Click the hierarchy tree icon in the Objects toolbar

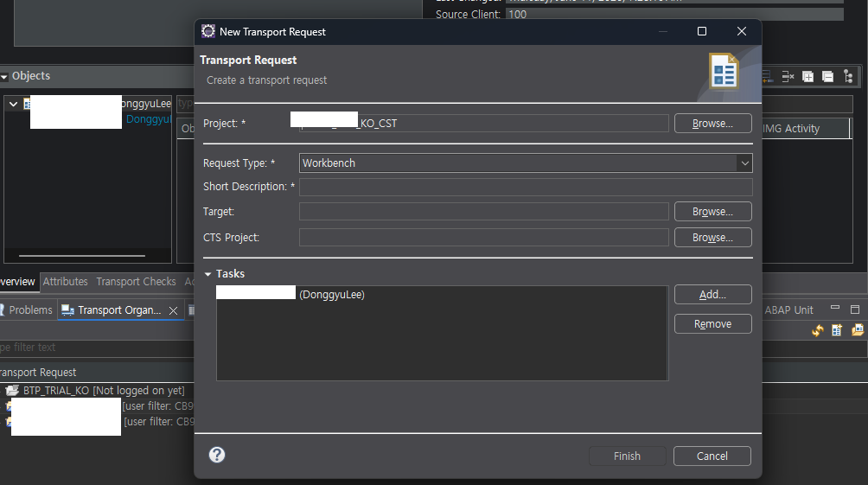pyautogui.click(x=848, y=76)
